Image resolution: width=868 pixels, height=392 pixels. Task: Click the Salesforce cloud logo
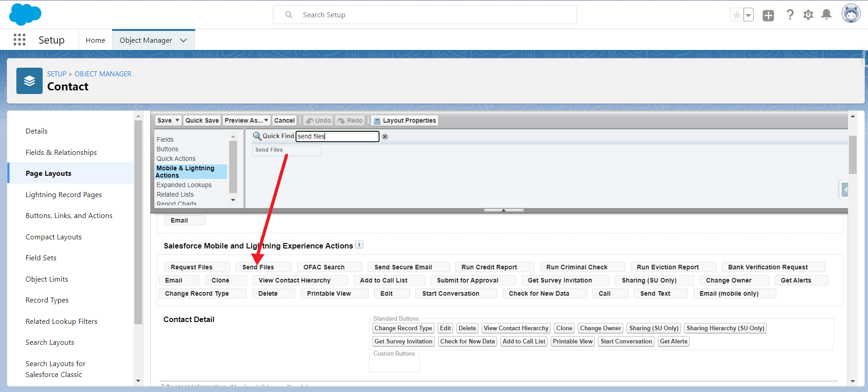[25, 14]
